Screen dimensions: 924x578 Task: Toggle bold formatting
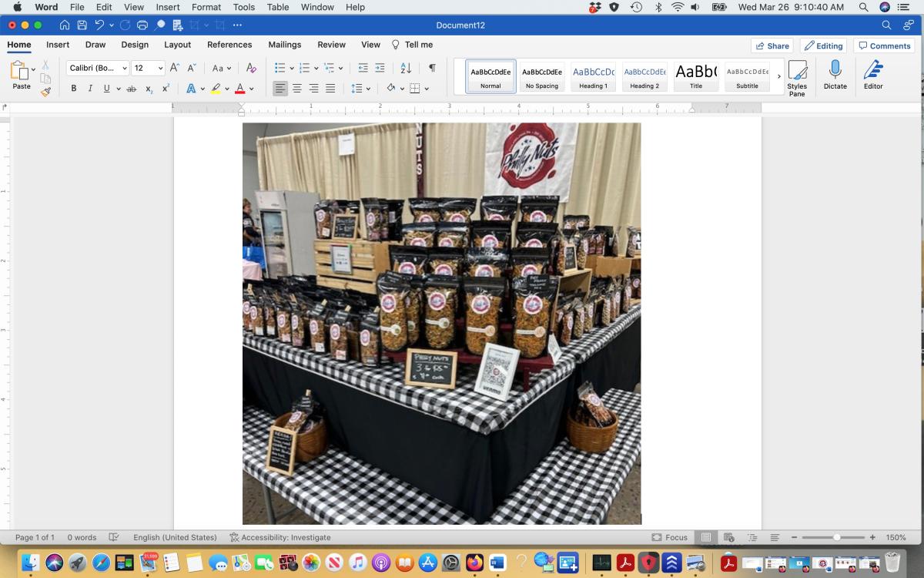click(74, 89)
